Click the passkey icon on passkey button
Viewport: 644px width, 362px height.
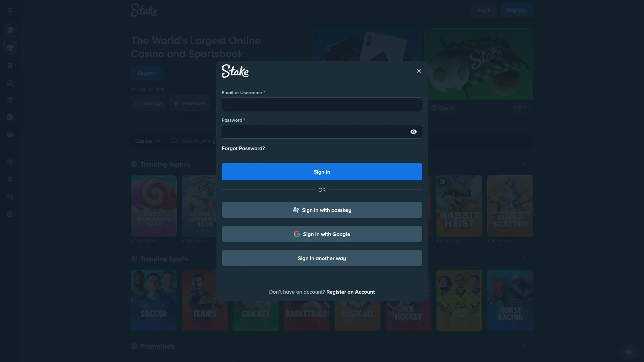tap(296, 210)
